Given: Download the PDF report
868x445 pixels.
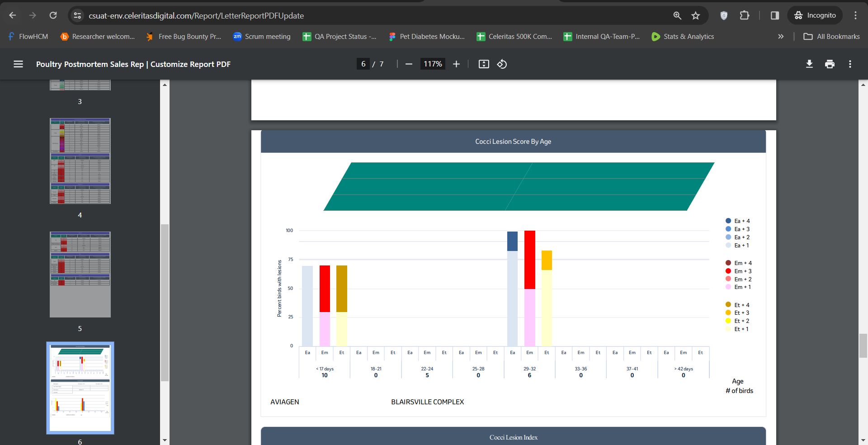Looking at the screenshot, I should [x=809, y=64].
